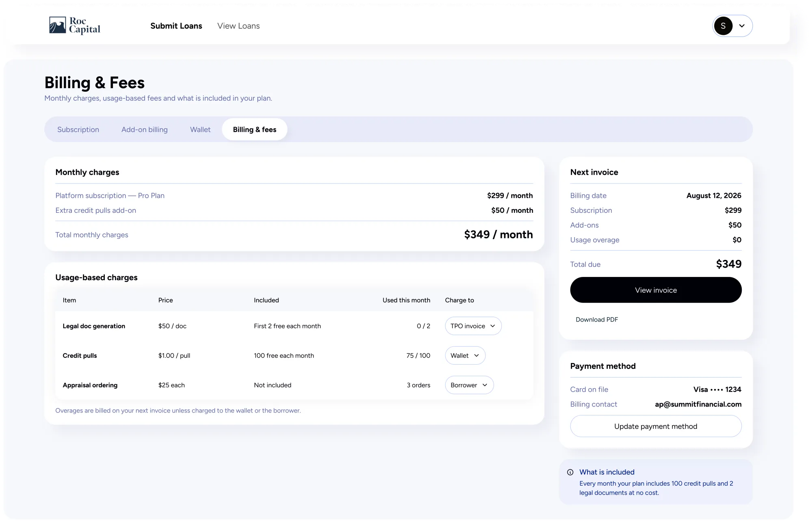This screenshot has height=523, width=812.
Task: Expand the user account menu chevron
Action: (742, 26)
